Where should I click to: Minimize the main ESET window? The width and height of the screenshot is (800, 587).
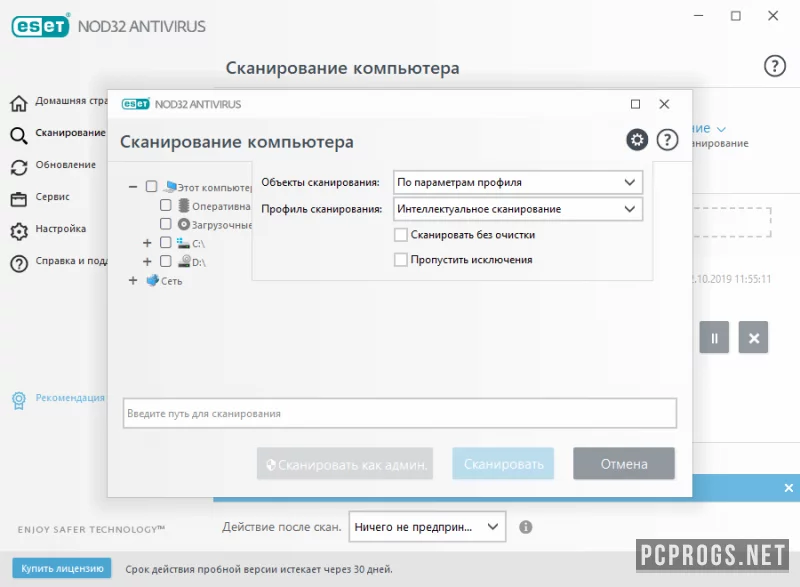[x=698, y=16]
